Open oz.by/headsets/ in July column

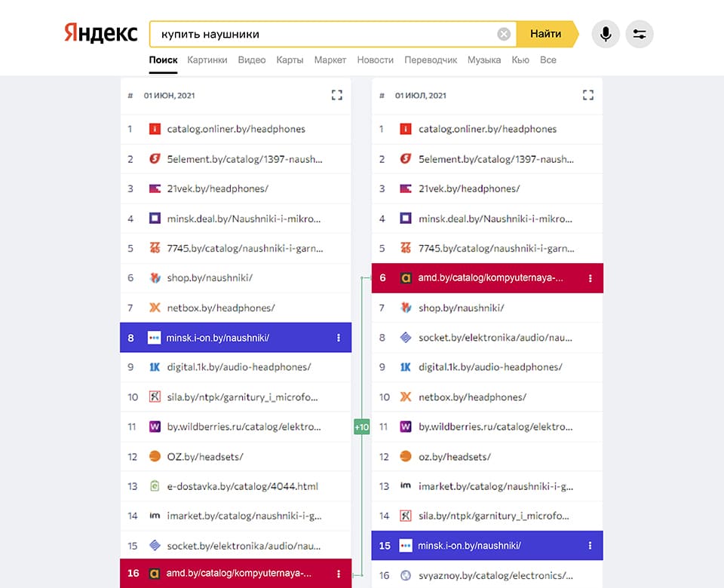(454, 457)
